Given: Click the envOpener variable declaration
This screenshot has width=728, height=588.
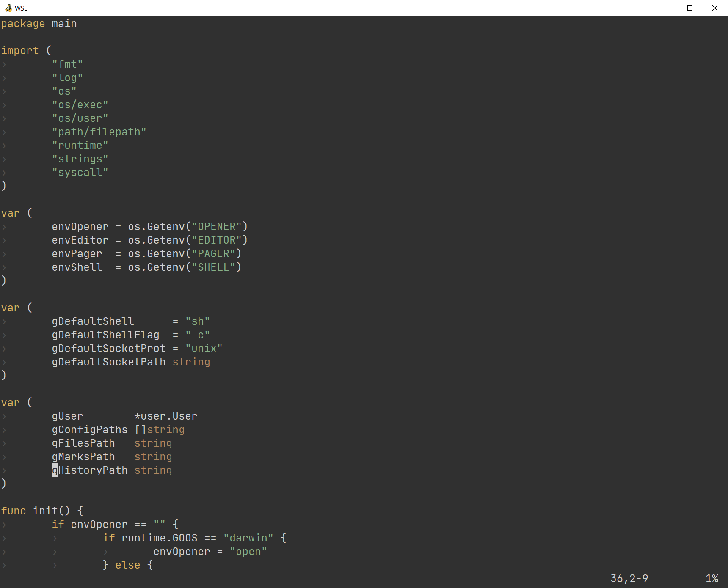Looking at the screenshot, I should (x=80, y=227).
